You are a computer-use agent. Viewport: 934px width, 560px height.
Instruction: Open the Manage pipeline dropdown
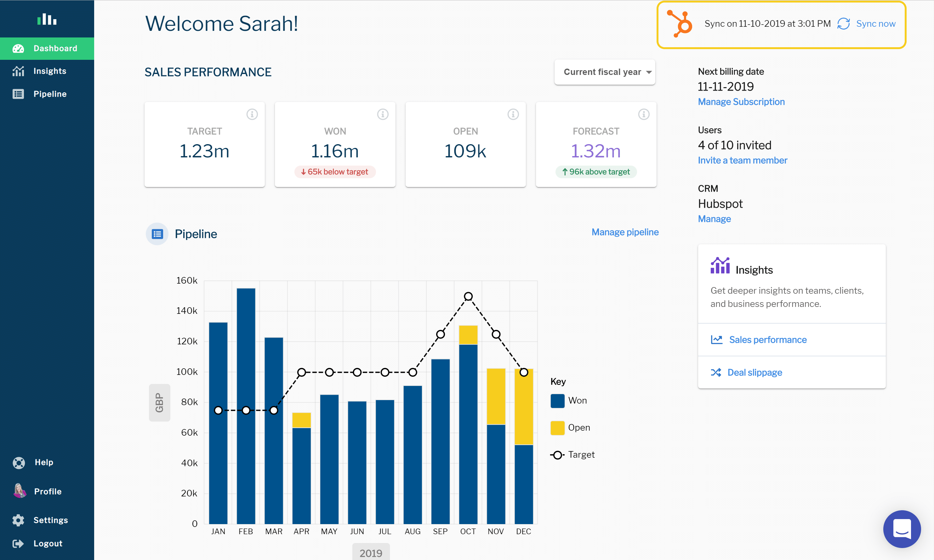tap(625, 232)
